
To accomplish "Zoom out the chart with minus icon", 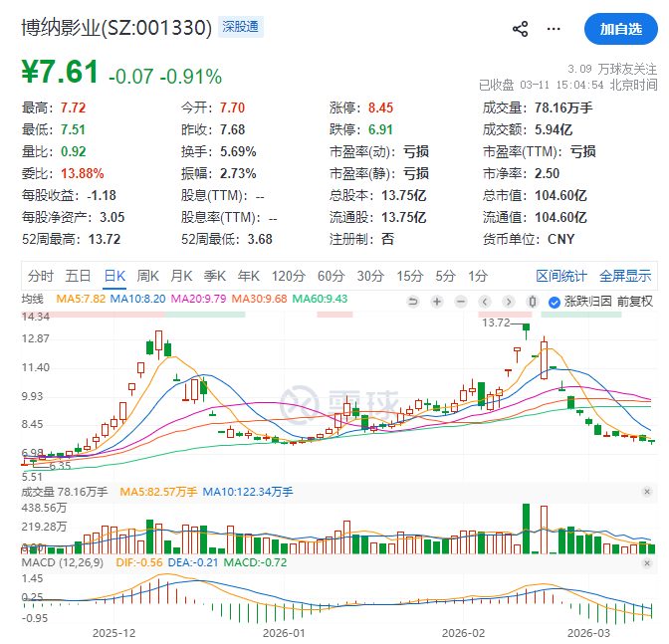I will point(459,301).
